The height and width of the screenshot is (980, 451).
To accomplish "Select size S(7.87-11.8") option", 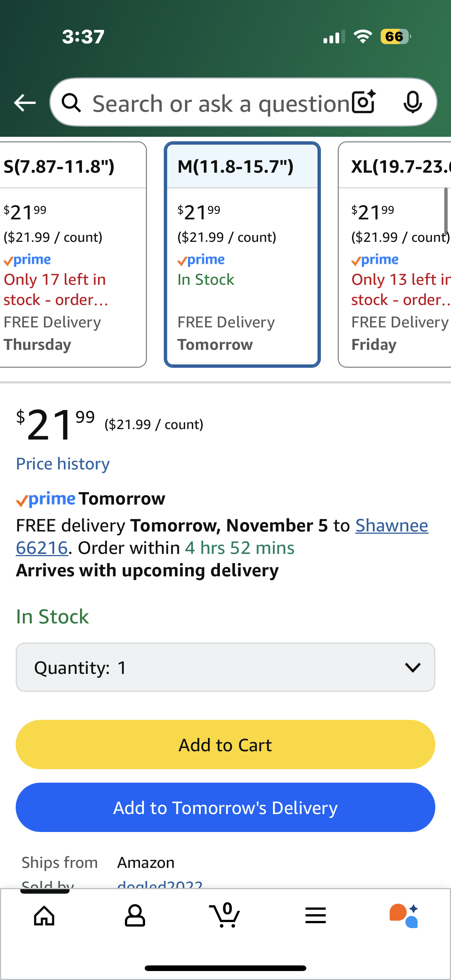I will (72, 254).
